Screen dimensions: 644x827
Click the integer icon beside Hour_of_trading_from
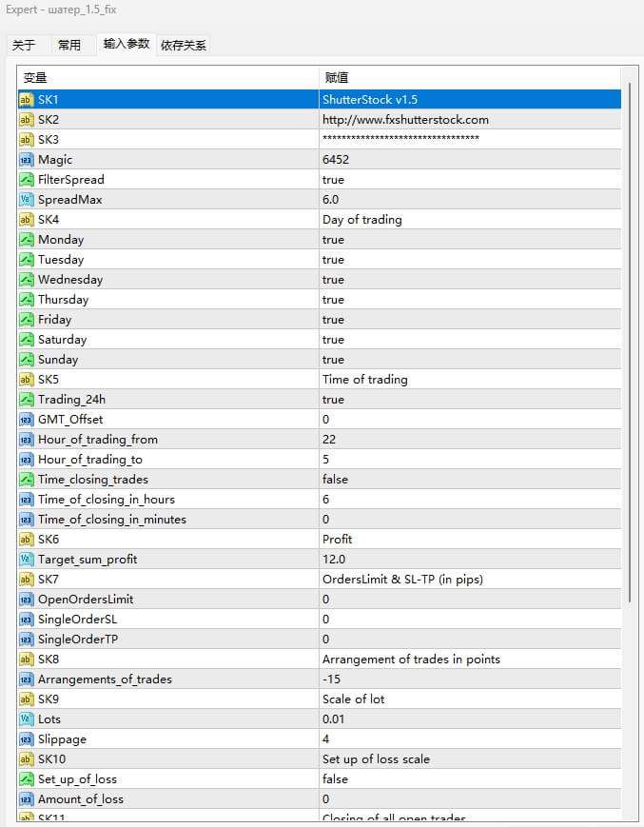[27, 441]
